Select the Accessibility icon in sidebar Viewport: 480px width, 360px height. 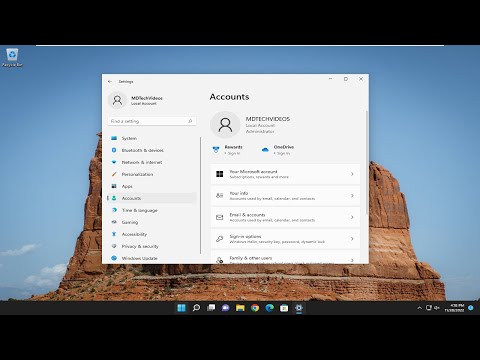[114, 234]
